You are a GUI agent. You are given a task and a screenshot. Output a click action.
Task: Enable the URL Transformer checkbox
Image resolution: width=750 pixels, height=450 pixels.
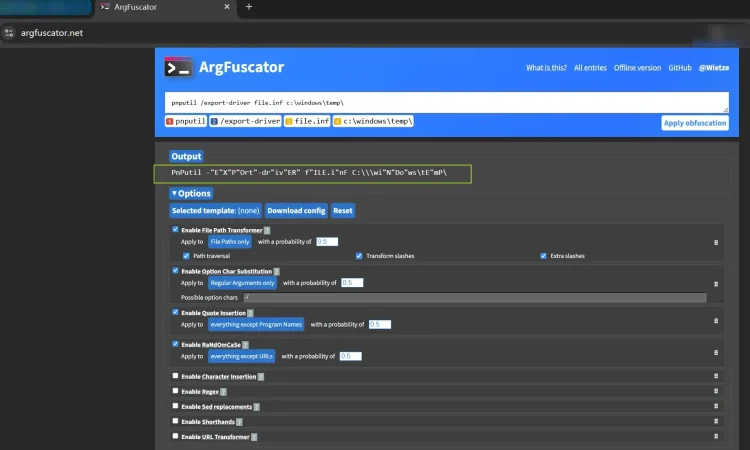pos(175,436)
